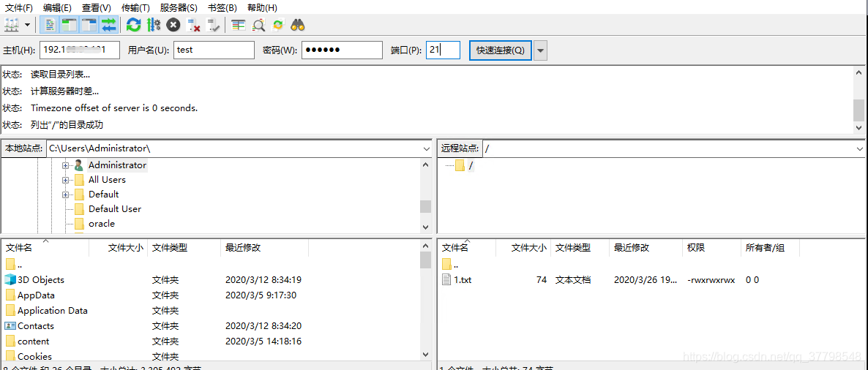
Task: Click message log scroll up arrow
Action: click(x=858, y=72)
